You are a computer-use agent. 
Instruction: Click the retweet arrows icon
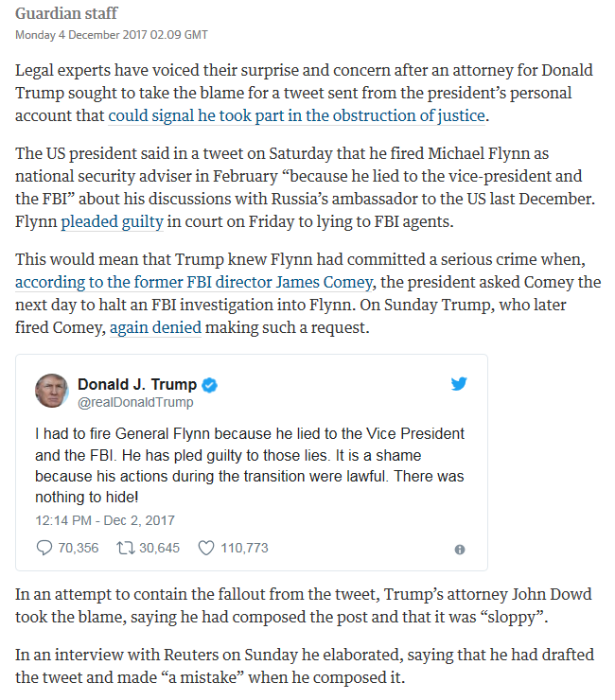tap(126, 548)
